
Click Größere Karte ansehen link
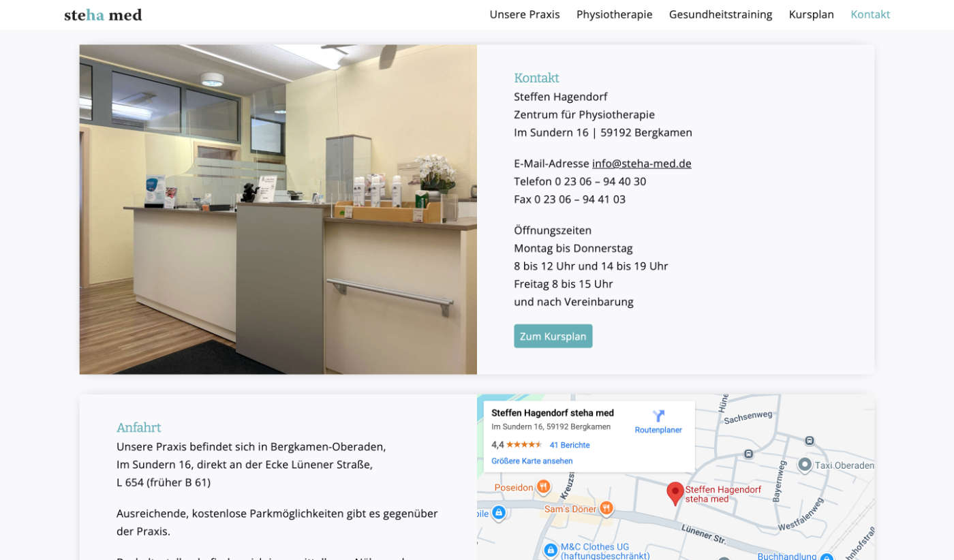click(x=532, y=461)
